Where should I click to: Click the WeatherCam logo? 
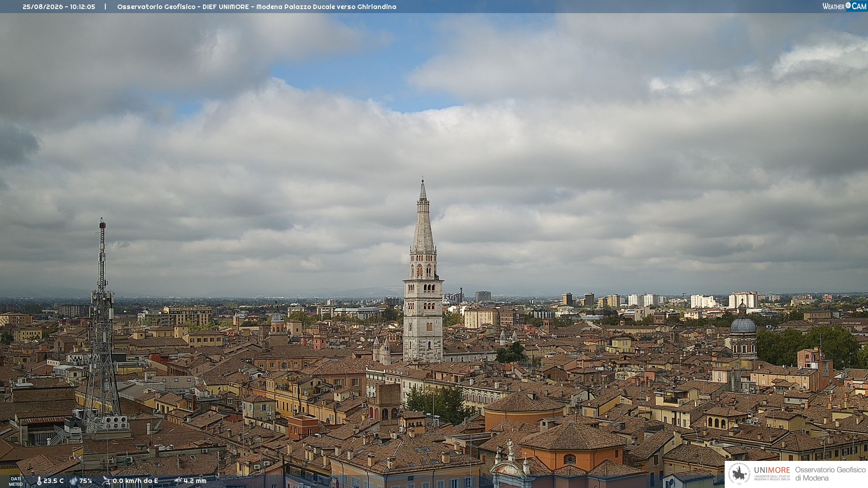click(844, 6)
